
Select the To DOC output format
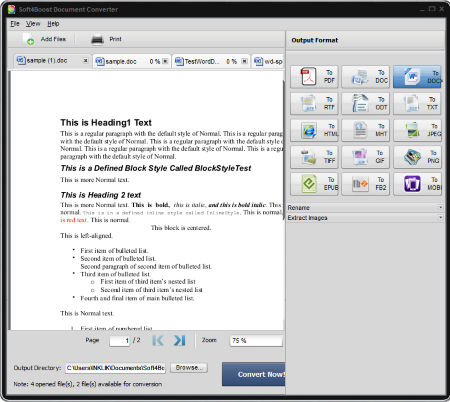(366, 77)
